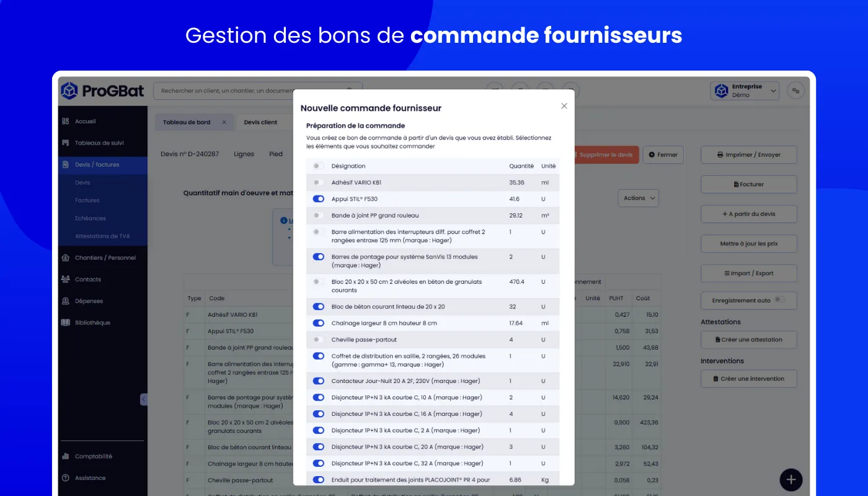868x496 pixels.
Task: Click the Contacts people icon
Action: (x=66, y=279)
